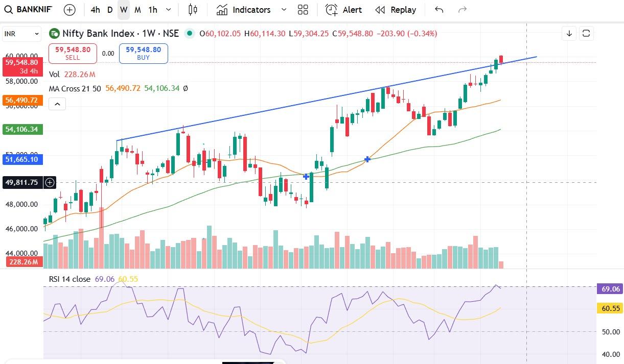Click the 59,548.80 SELL button
Viewport: 624px width, 364px height.
pos(73,54)
